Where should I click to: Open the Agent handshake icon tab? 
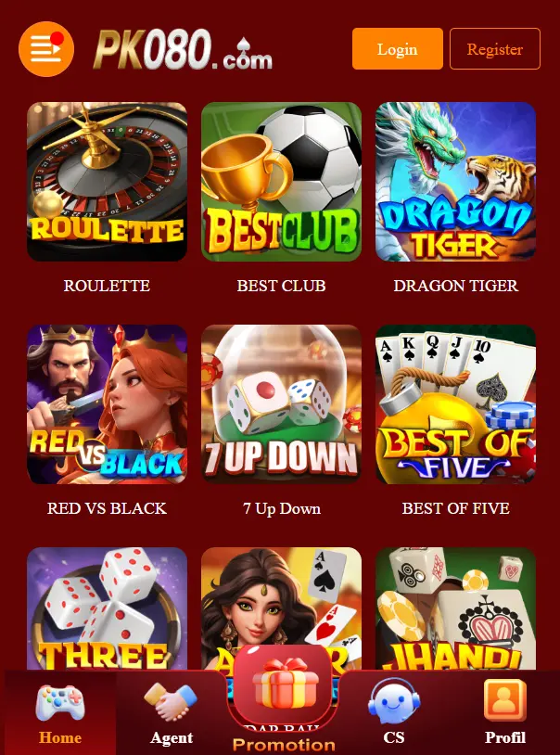(171, 702)
